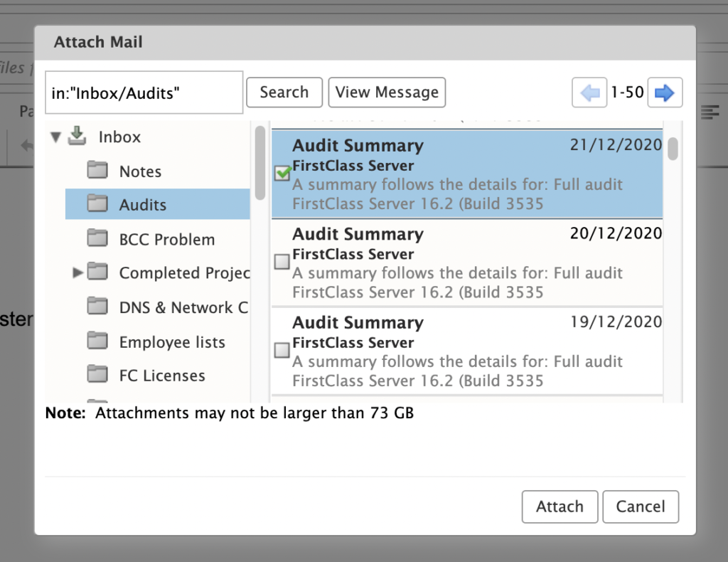Viewport: 728px width, 562px height.
Task: Expand the Completed Projects folder
Action: point(77,272)
